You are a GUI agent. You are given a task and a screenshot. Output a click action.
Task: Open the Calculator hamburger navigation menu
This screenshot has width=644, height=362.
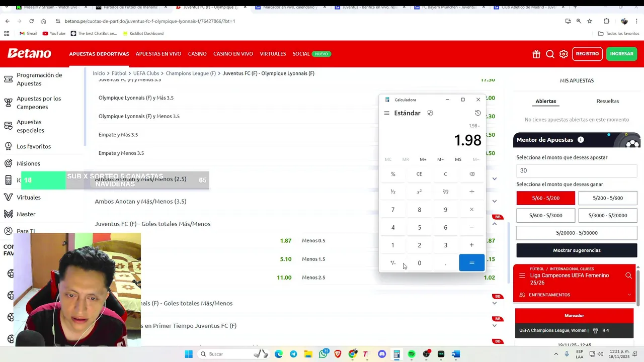coord(386,113)
